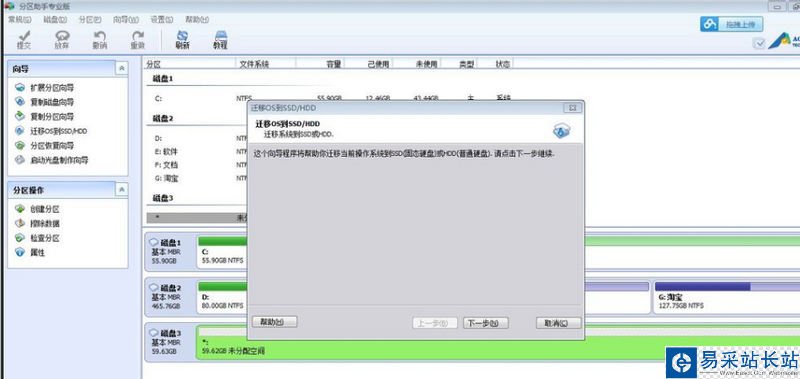Select the highlighted * unallocated list row
Viewport: 800px width, 379px height.
click(x=197, y=218)
